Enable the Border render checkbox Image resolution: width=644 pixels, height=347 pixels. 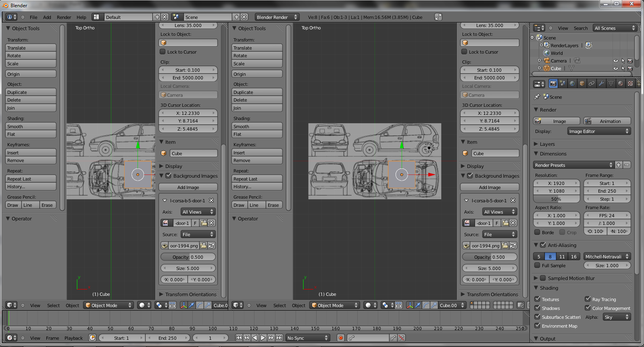537,232
